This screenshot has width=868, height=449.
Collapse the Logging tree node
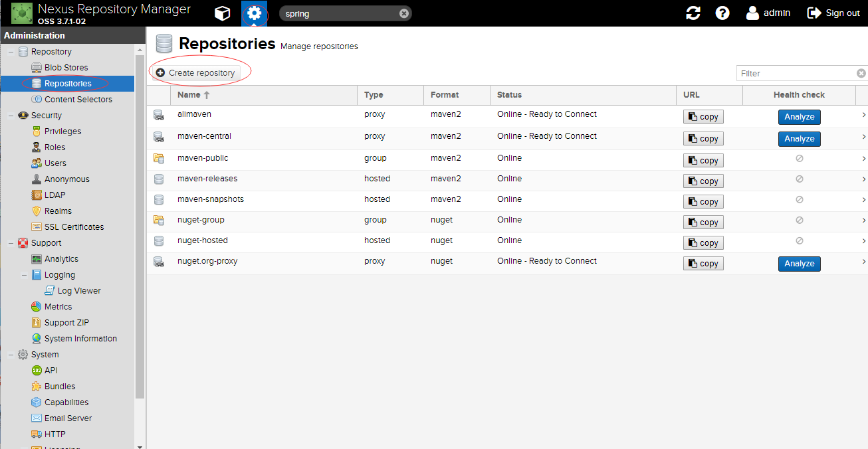click(25, 275)
